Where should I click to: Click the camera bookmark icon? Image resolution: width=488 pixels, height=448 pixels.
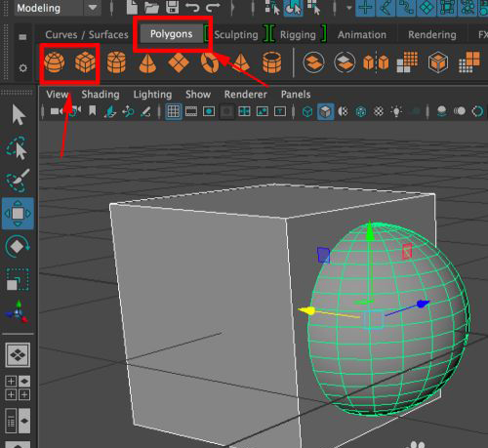pos(93,110)
